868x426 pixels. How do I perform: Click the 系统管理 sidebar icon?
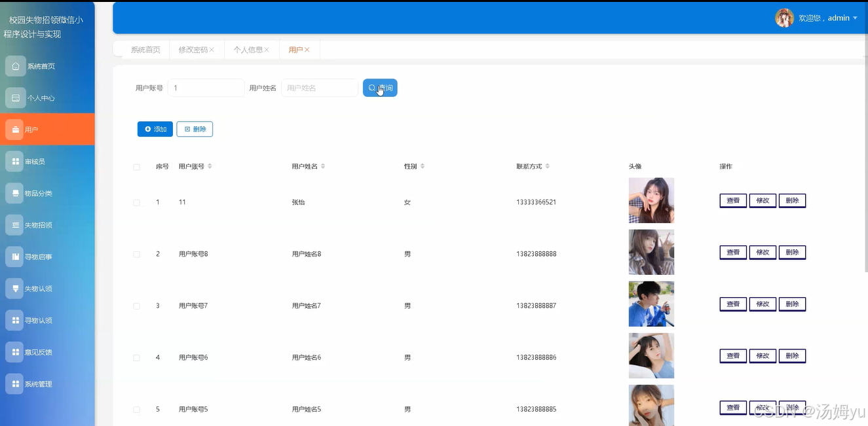(15, 384)
